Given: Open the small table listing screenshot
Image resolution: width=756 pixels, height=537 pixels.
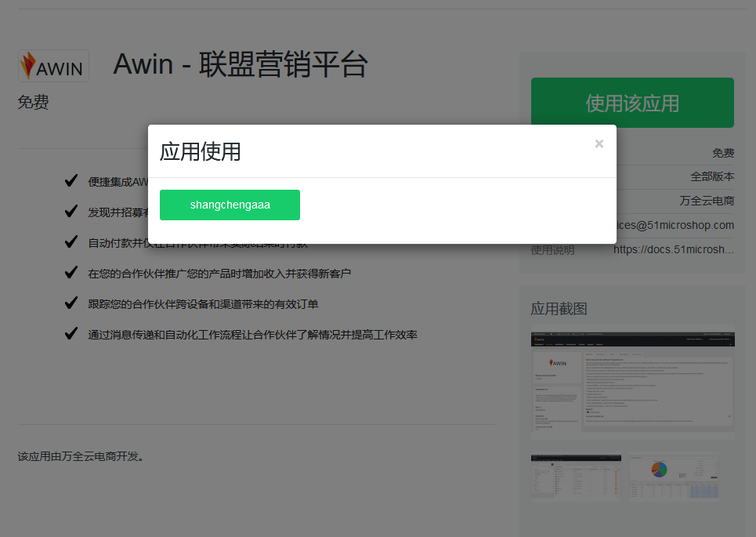Looking at the screenshot, I should coord(576,475).
